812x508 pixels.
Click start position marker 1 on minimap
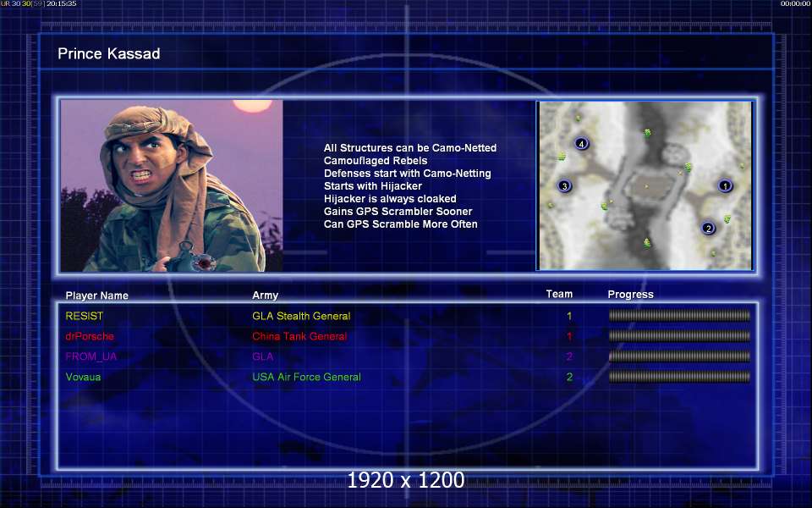click(725, 185)
